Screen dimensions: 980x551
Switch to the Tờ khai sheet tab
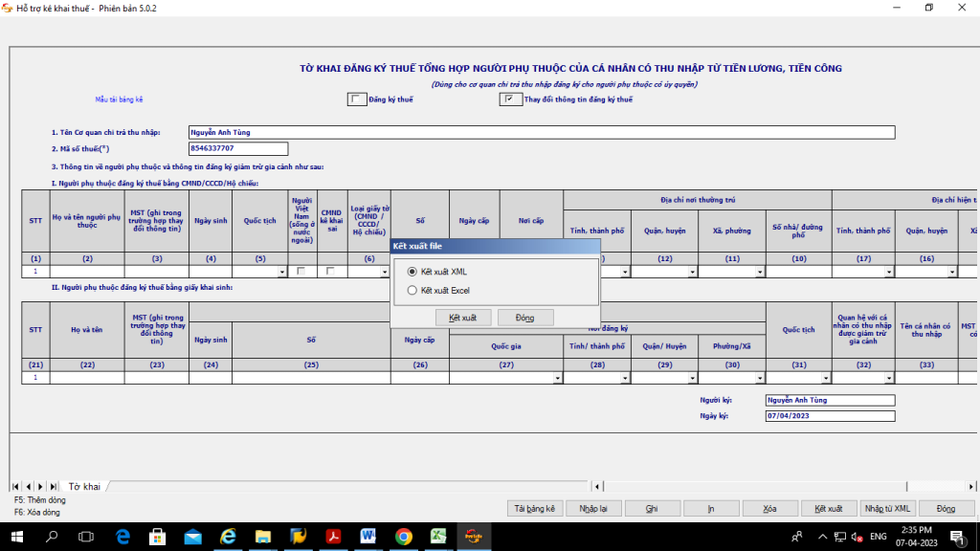coord(84,487)
